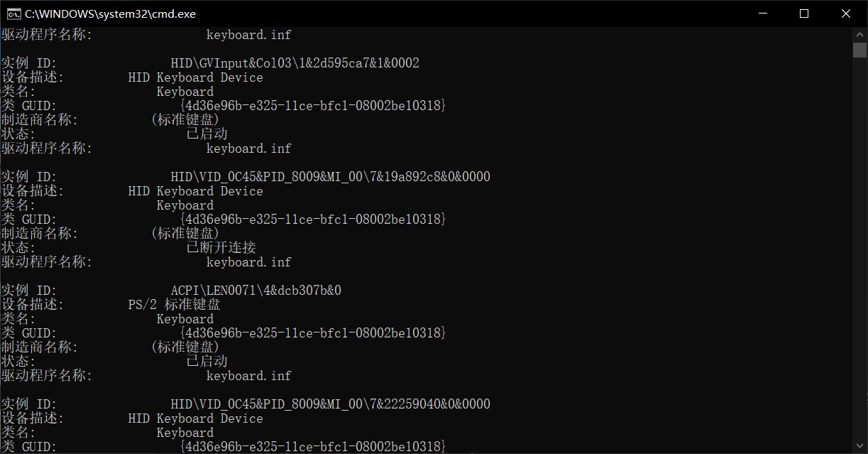Click the scrollbar thumb near the top
Image resolution: width=868 pixels, height=454 pixels.
[x=859, y=50]
